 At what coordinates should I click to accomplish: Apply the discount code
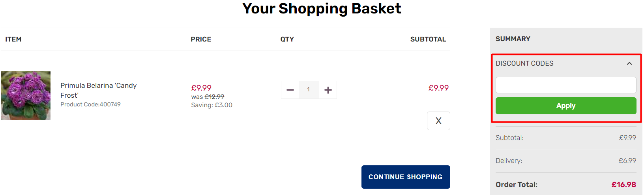coord(566,106)
